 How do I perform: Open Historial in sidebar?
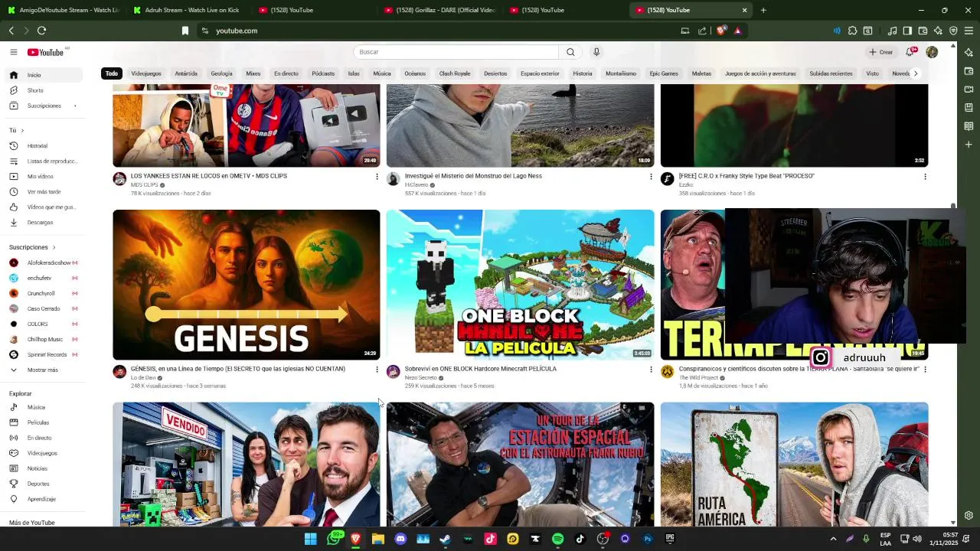point(44,145)
